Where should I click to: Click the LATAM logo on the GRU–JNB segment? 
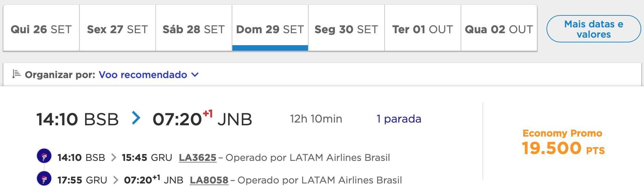[44, 179]
